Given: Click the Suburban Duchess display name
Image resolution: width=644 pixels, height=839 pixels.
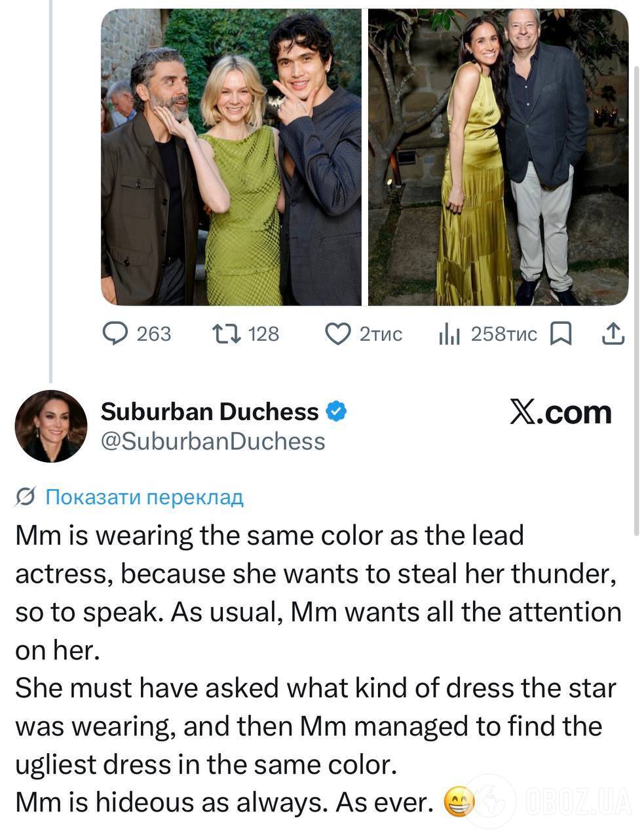Looking at the screenshot, I should click(210, 412).
